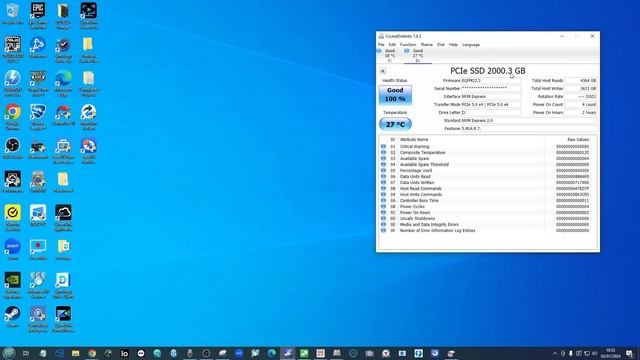Click the Power On Hours value
The image size is (640, 360).
click(581, 113)
